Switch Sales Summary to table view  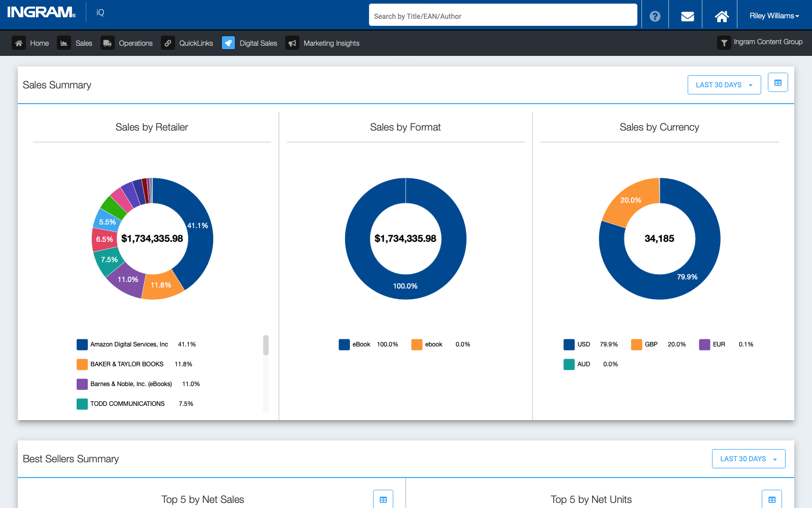click(x=777, y=83)
